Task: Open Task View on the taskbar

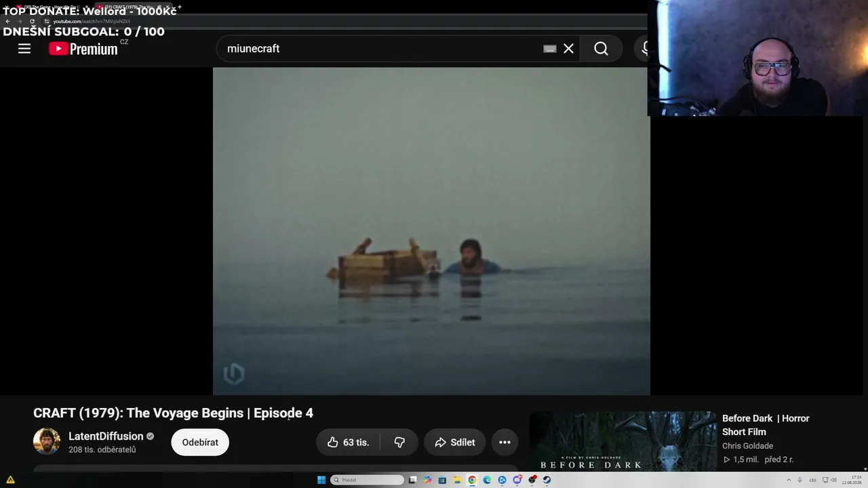Action: pyautogui.click(x=412, y=480)
